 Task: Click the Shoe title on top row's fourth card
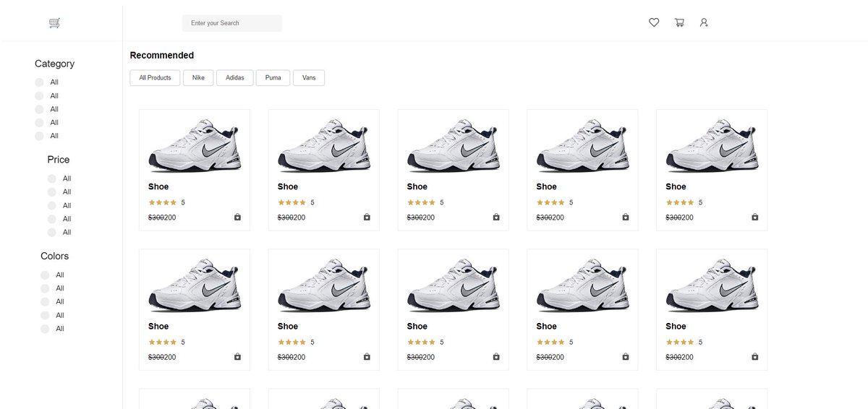click(547, 186)
